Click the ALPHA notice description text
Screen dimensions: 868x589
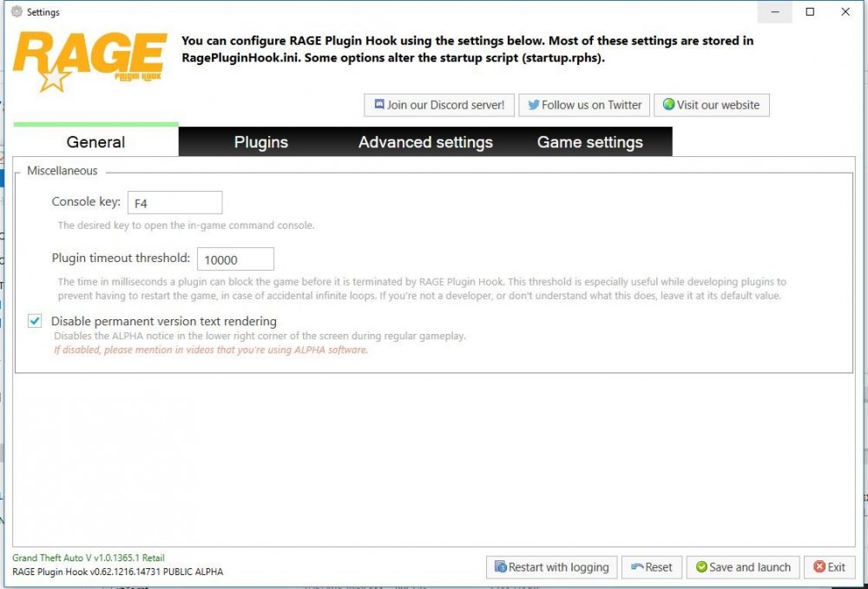(x=260, y=336)
